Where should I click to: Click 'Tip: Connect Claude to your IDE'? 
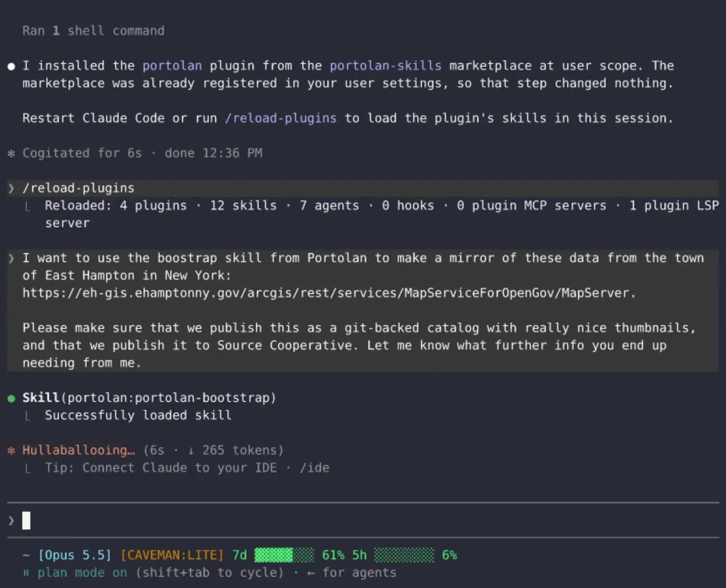[161, 468]
